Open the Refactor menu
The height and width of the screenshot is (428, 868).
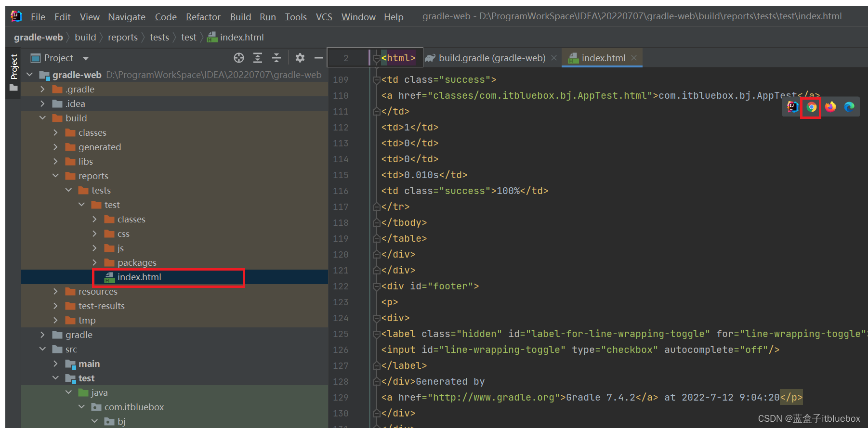[x=203, y=17]
